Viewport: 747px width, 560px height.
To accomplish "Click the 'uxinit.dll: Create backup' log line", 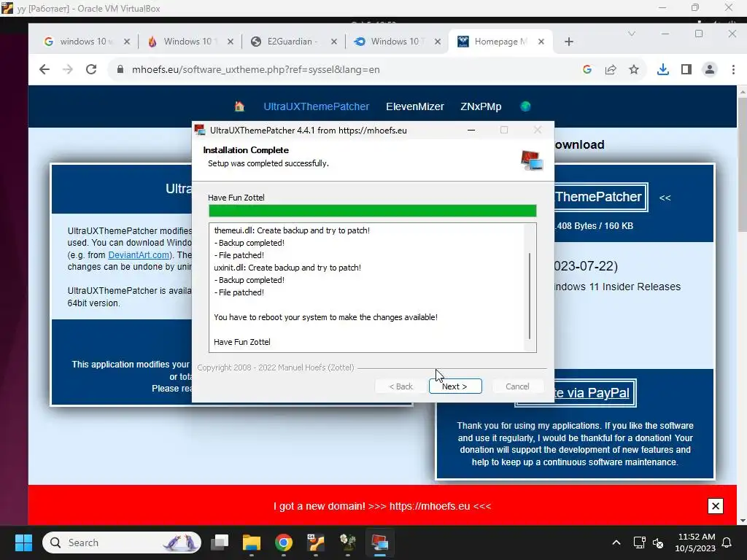I will (x=287, y=268).
